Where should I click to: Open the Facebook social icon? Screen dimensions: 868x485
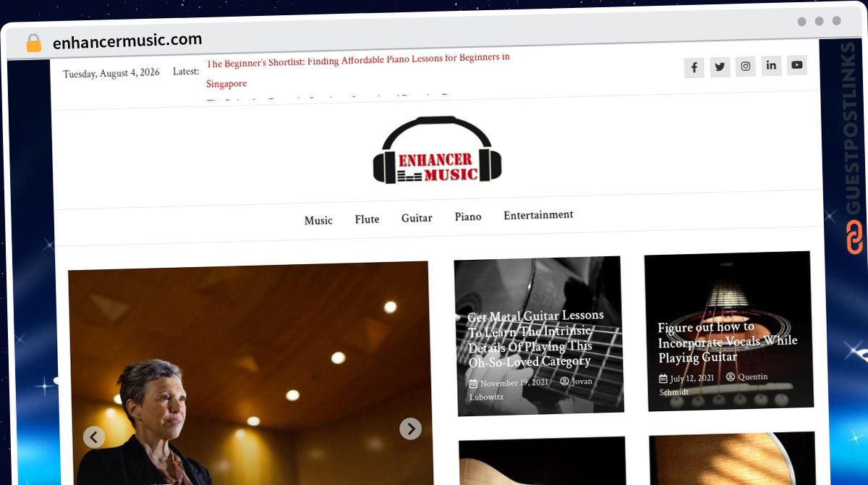[694, 68]
